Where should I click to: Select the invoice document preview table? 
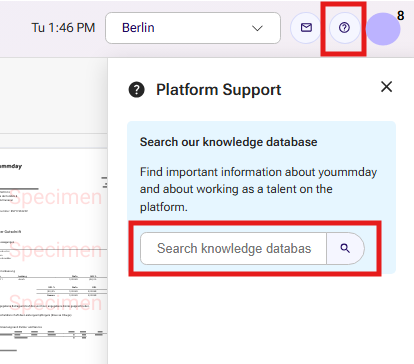click(53, 285)
